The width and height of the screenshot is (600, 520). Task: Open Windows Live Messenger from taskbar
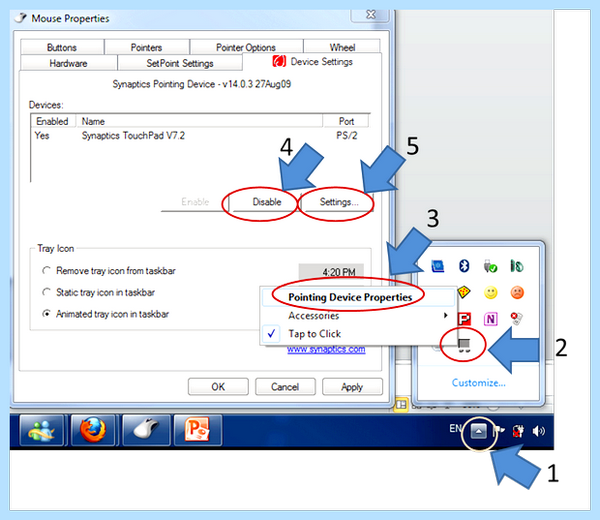[x=41, y=430]
